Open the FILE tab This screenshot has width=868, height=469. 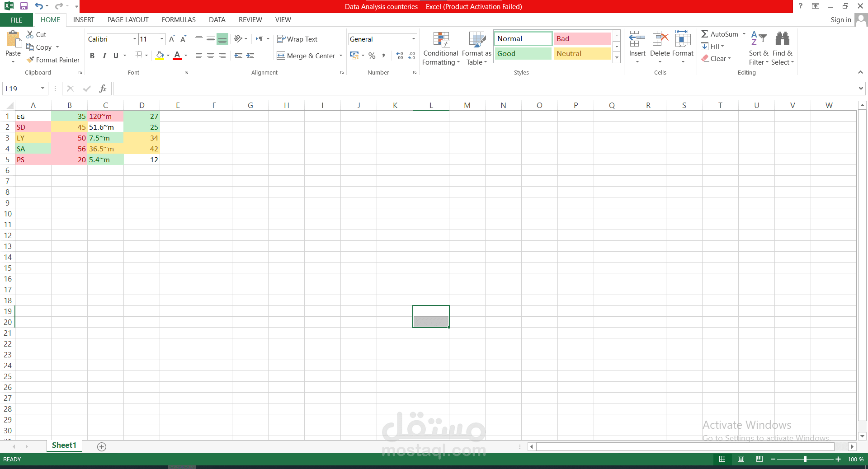pyautogui.click(x=16, y=20)
